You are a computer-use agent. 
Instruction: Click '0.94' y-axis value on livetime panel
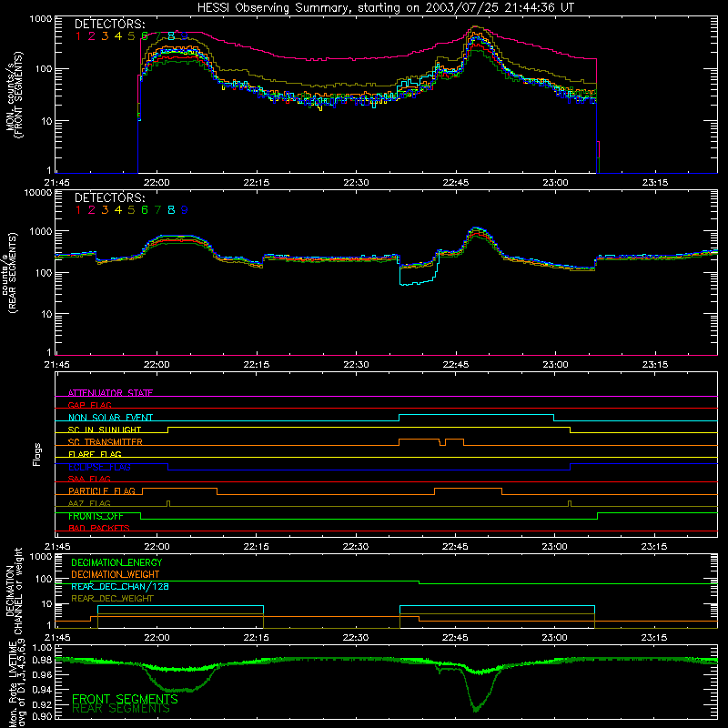pyautogui.click(x=42, y=689)
